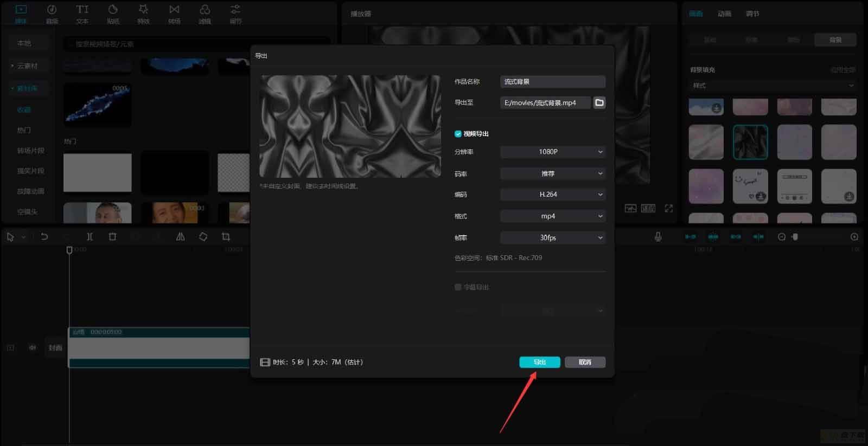Click the fullscreen icon in the player
The width and height of the screenshot is (868, 446).
669,209
